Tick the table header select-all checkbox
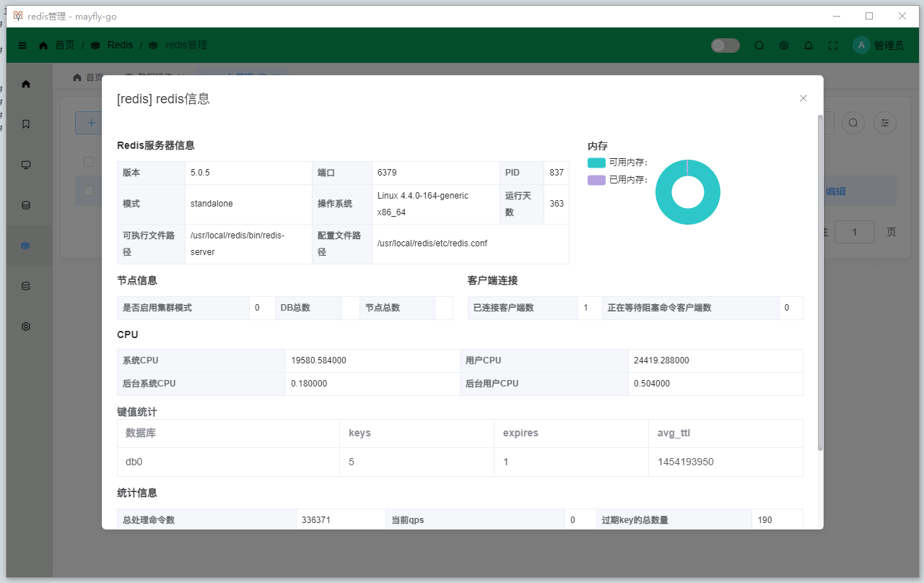The width and height of the screenshot is (924, 583). pos(89,162)
